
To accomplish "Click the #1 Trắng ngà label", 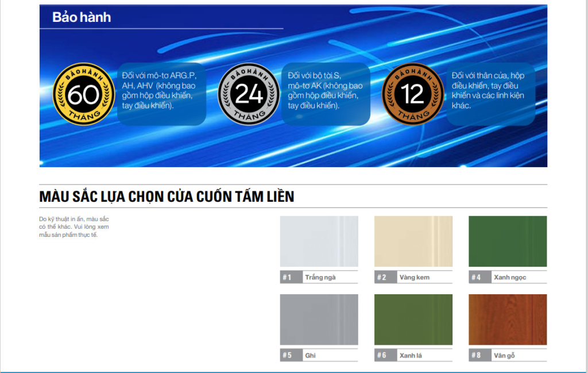I will [x=319, y=278].
